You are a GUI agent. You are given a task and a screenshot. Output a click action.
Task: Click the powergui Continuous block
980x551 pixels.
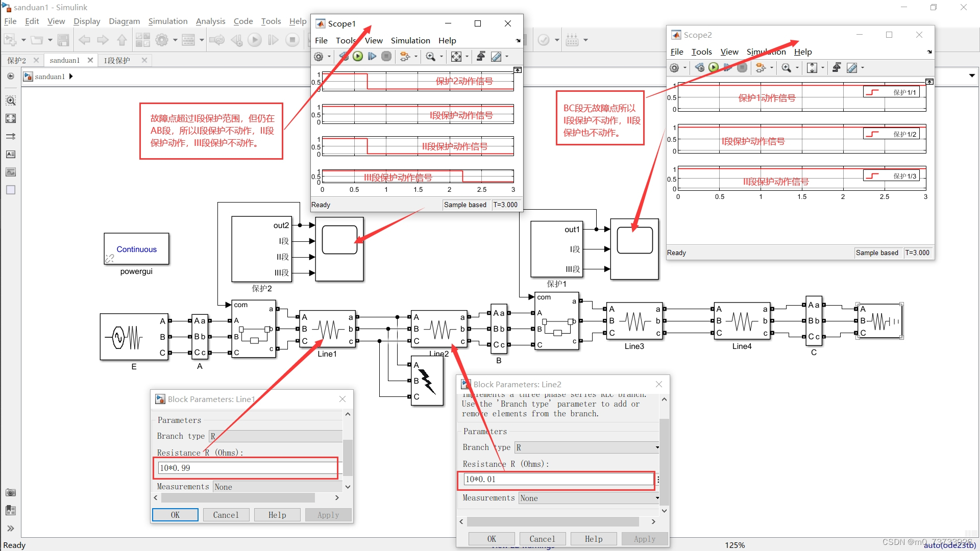click(x=136, y=249)
